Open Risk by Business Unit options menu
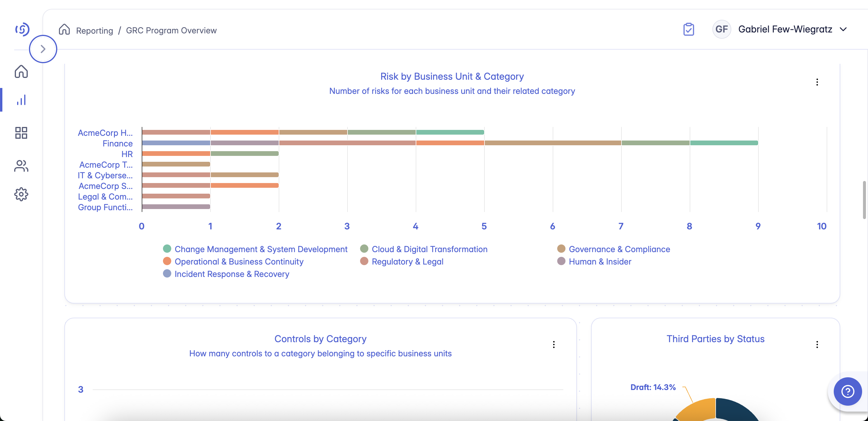 click(817, 82)
